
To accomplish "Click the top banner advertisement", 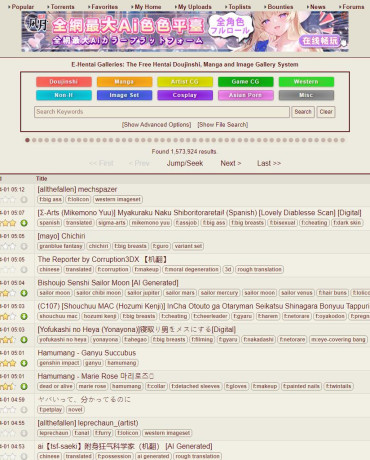I will coord(185,32).
